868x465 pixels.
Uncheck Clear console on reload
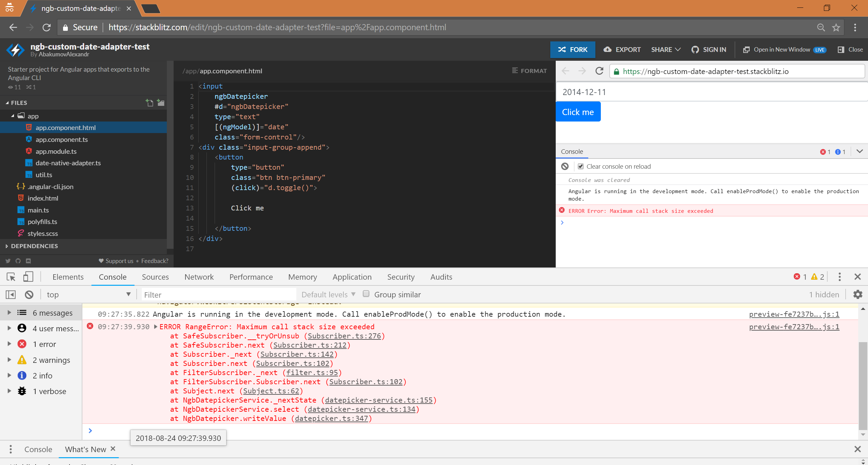point(580,166)
